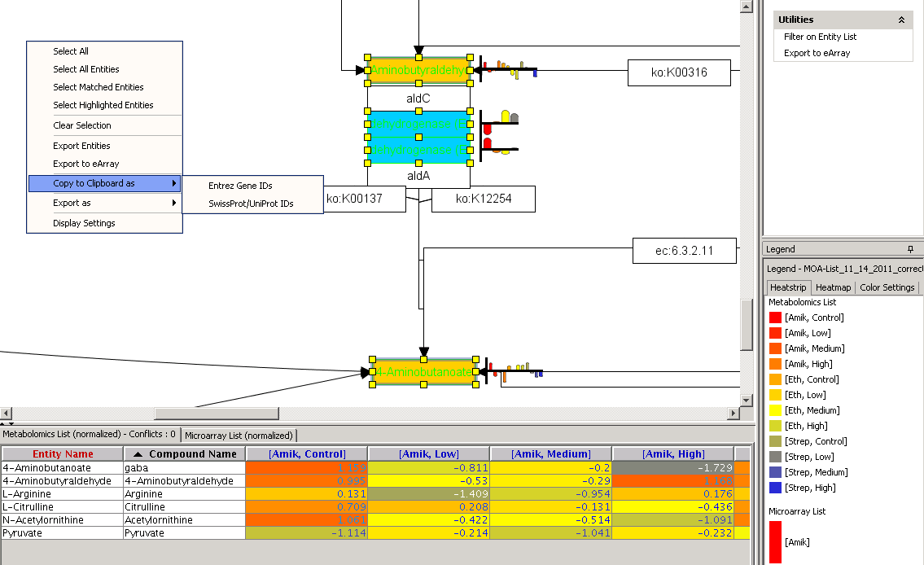The image size is (924, 565).
Task: Select the aldA enzyme node
Action: click(x=418, y=175)
